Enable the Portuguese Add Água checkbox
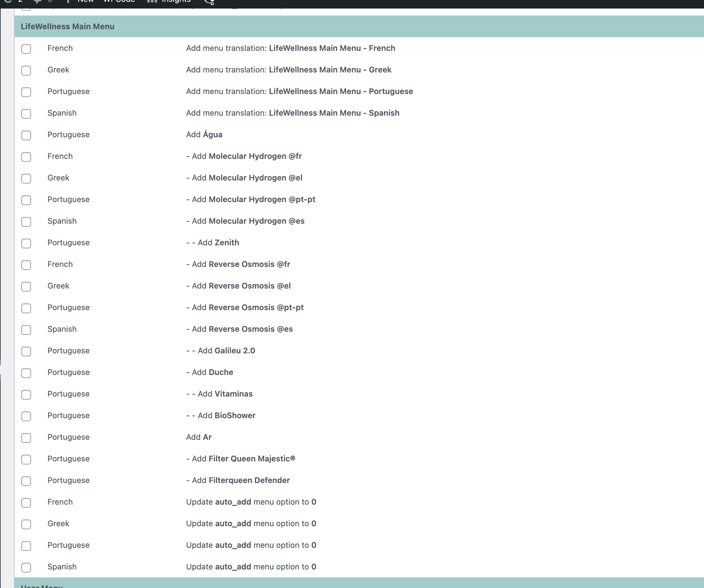 point(26,135)
